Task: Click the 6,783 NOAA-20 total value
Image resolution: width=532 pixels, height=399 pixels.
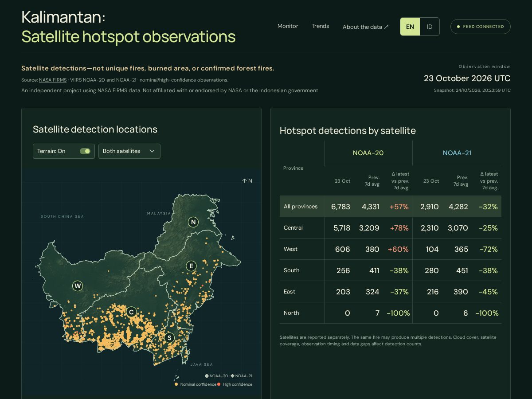Action: (x=340, y=207)
